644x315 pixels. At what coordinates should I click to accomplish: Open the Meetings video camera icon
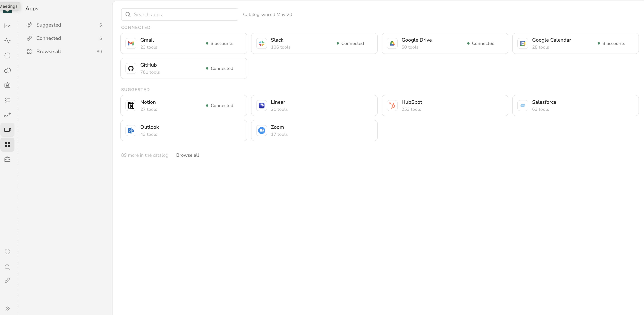point(7,130)
